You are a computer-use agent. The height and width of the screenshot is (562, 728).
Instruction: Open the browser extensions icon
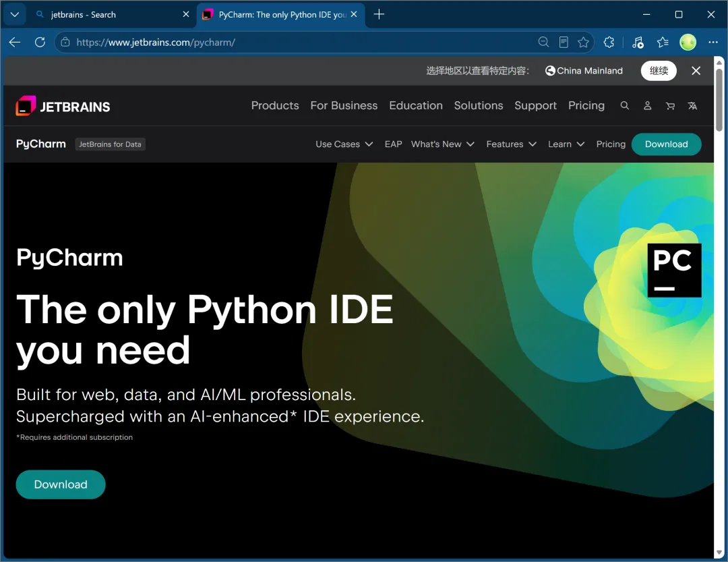tap(609, 43)
